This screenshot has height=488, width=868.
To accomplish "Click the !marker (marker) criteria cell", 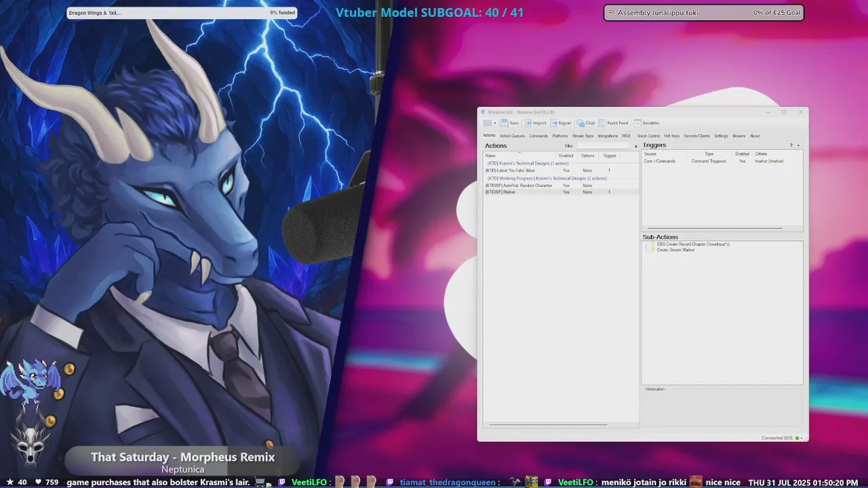I will 769,161.
